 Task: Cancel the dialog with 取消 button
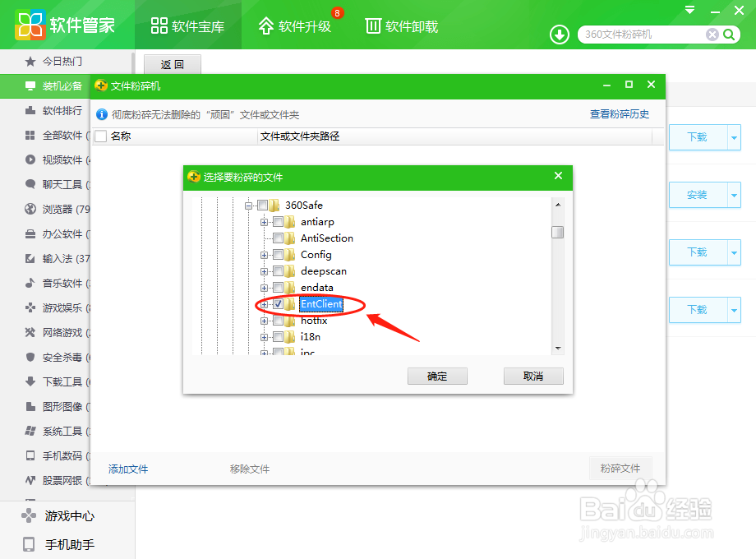pos(533,377)
